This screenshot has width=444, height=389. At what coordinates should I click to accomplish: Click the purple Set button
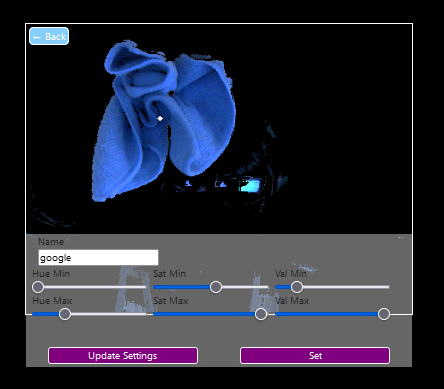tap(315, 356)
